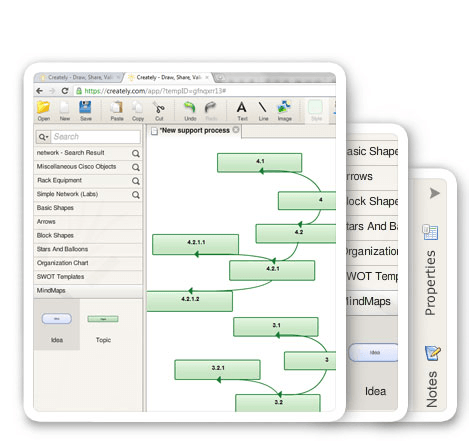Select the Idea shape thumbnail
Screen dimensions: 469x441
(57, 324)
